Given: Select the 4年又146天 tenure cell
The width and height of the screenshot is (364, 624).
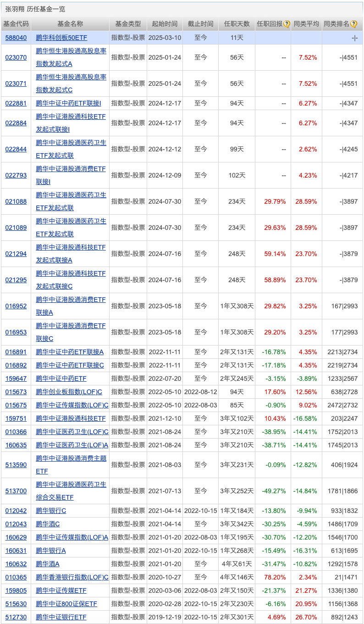Looking at the screenshot, I should tap(237, 577).
